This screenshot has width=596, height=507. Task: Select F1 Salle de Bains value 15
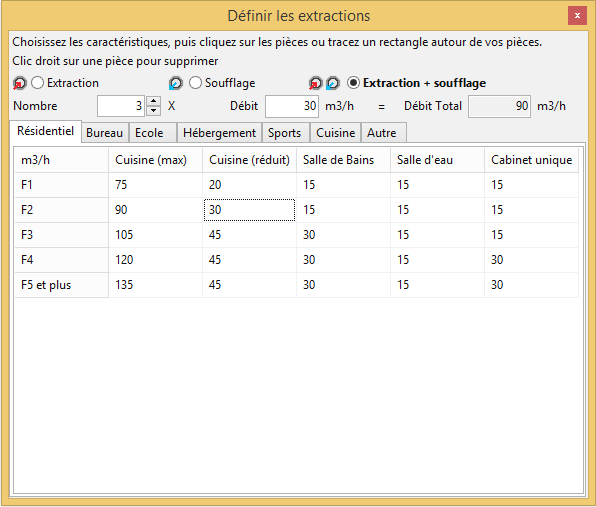tap(343, 185)
